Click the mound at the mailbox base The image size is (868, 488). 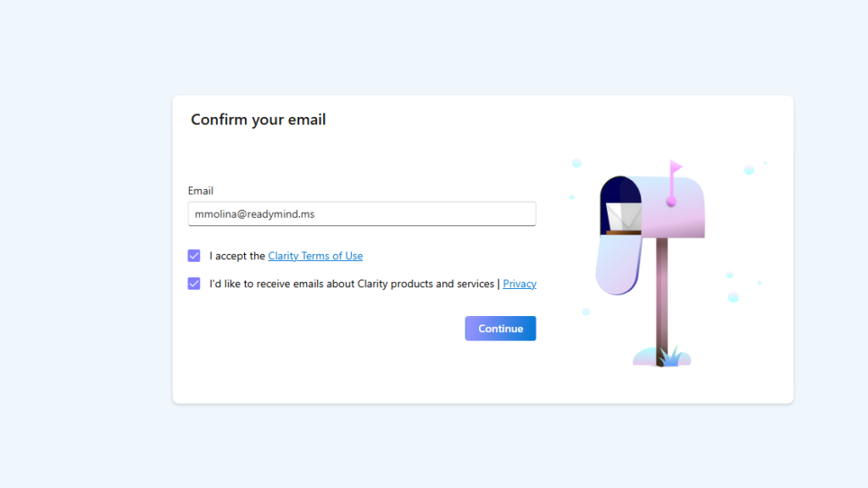tap(662, 357)
